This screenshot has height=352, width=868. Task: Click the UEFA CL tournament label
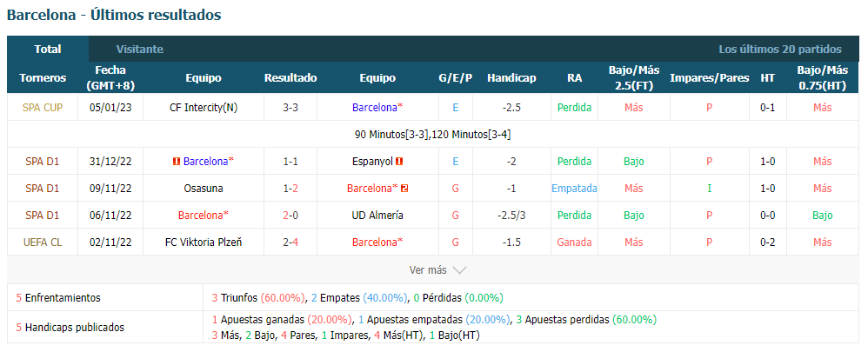[x=42, y=242]
